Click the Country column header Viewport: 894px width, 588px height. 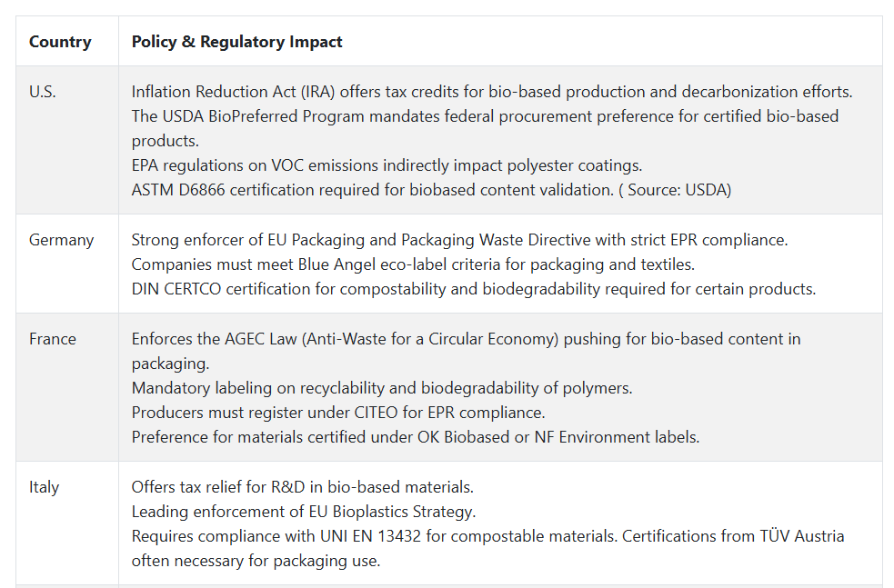(60, 42)
